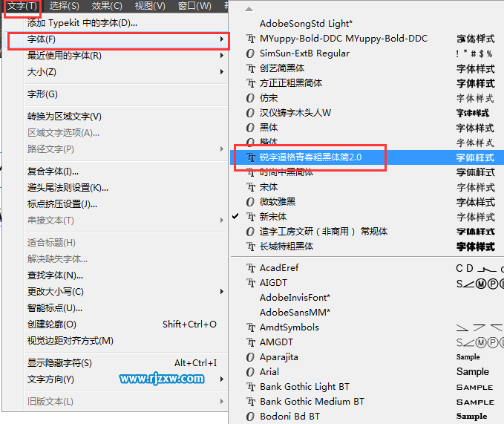Viewport: 504px width, 424px height.
Task: Click TrueType icon next to Bank Gothic Light BT
Action: coord(251,387)
